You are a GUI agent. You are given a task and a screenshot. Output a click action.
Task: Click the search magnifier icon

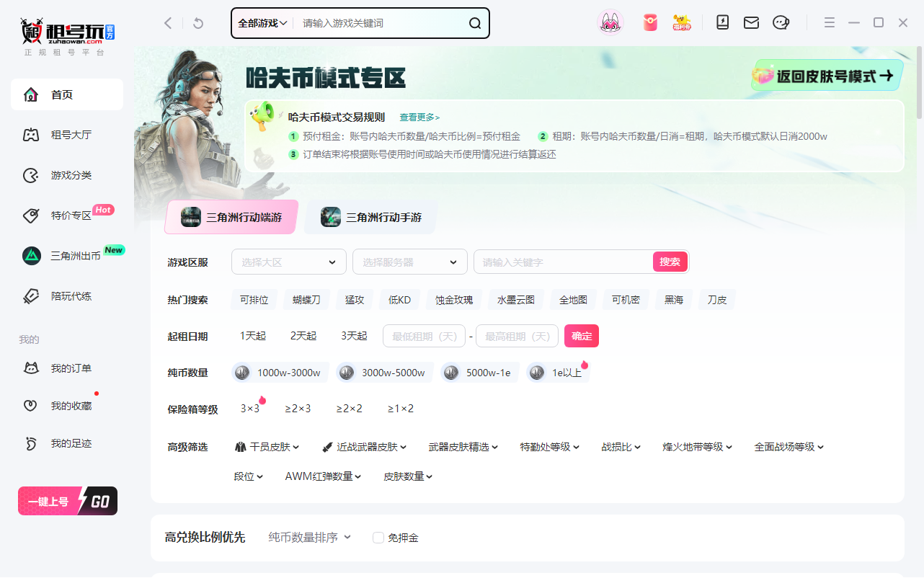[474, 23]
